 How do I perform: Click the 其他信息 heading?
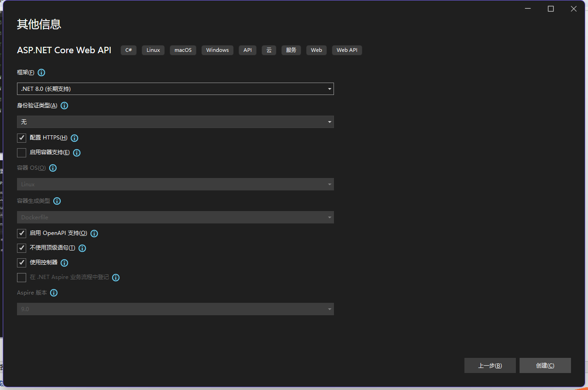[39, 24]
